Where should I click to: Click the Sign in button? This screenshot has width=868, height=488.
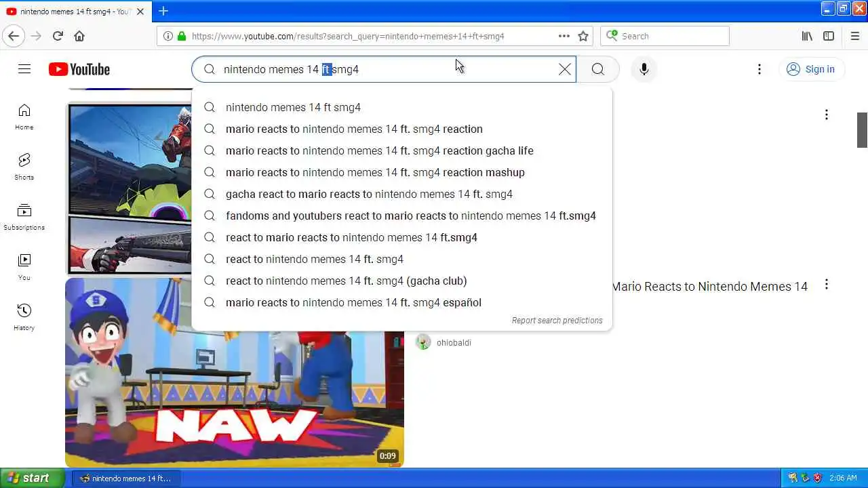(811, 69)
